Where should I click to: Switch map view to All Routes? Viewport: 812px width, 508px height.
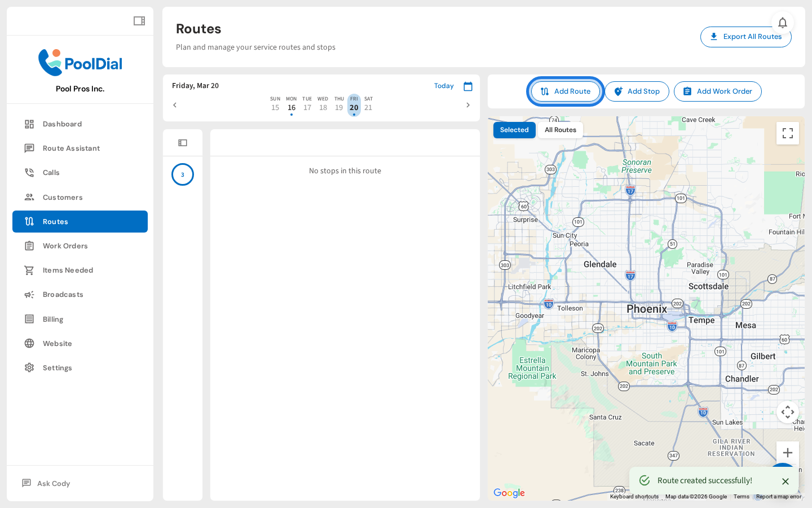point(560,130)
